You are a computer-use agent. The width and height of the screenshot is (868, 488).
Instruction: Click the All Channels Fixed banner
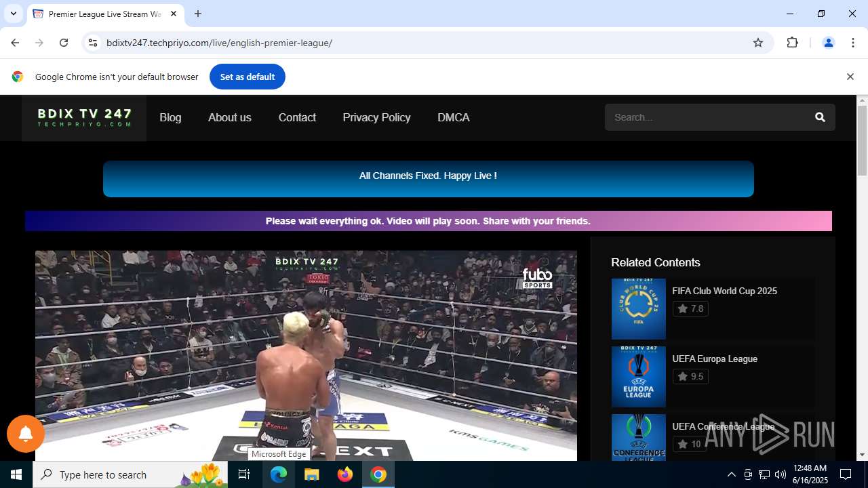[x=429, y=179]
